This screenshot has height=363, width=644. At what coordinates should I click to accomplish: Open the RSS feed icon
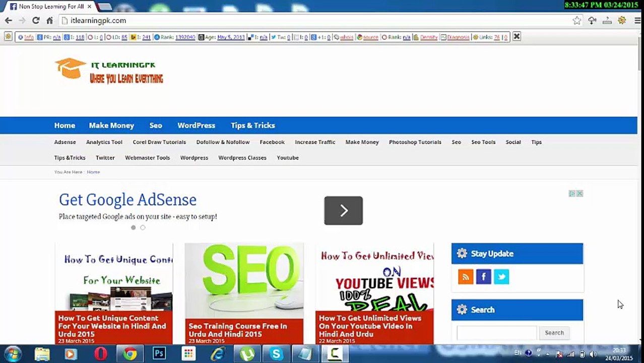tap(466, 277)
